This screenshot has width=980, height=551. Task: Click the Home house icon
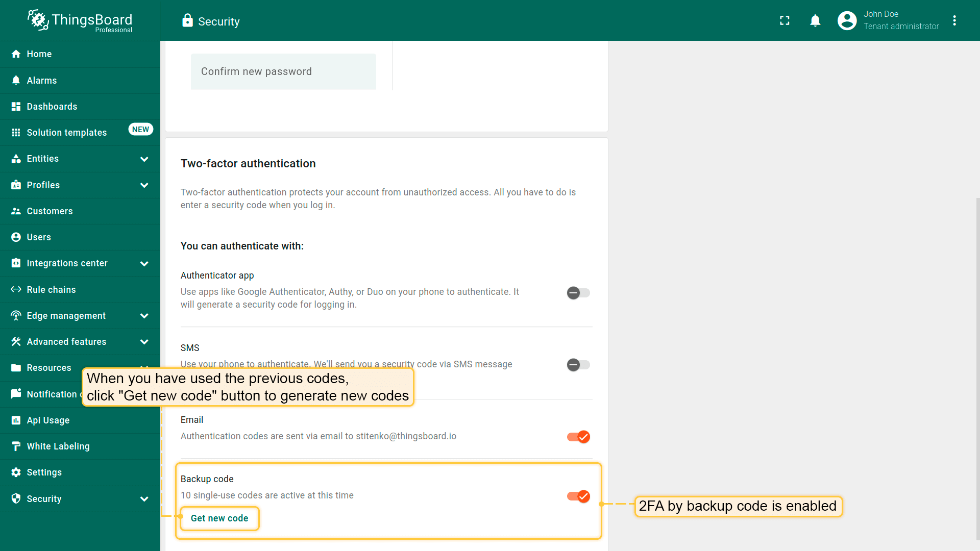point(16,54)
